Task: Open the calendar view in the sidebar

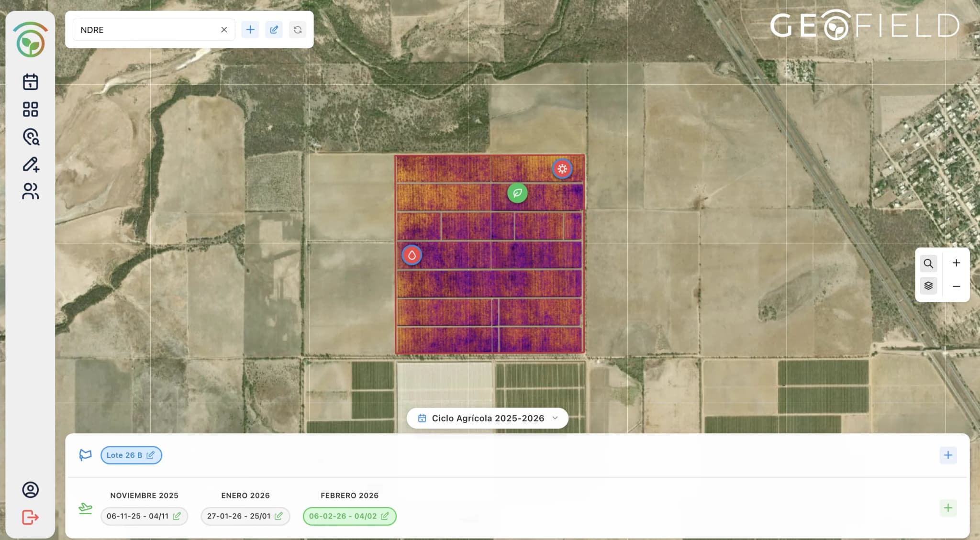Action: [30, 82]
